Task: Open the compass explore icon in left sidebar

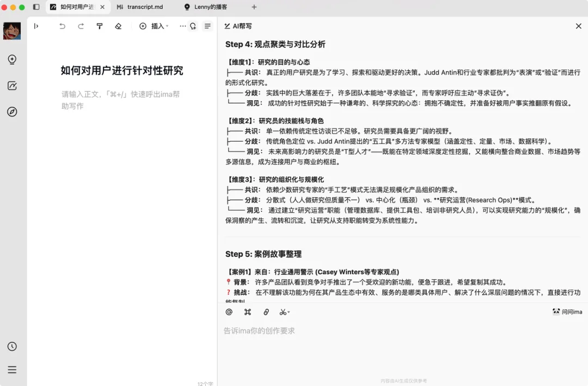Action: [12, 112]
